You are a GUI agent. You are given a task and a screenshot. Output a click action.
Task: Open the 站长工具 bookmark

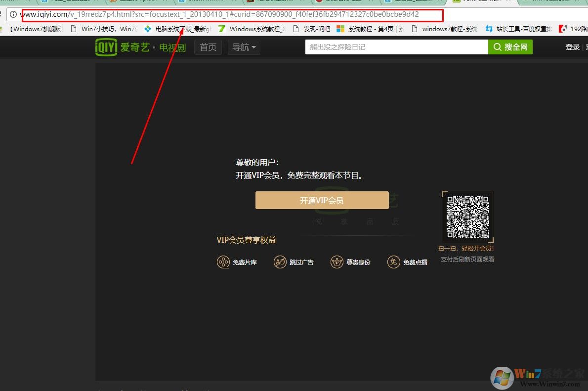519,29
